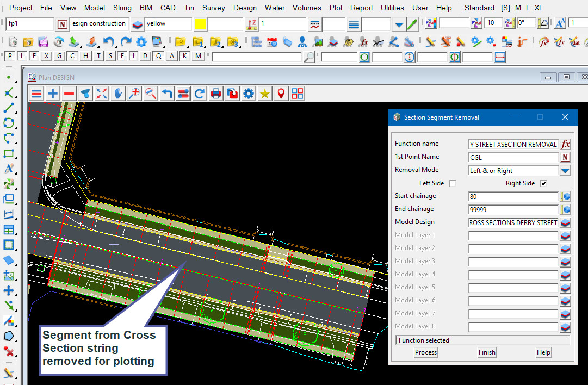Open the Volumes menu
Screen dimensions: 588x385
(307, 8)
